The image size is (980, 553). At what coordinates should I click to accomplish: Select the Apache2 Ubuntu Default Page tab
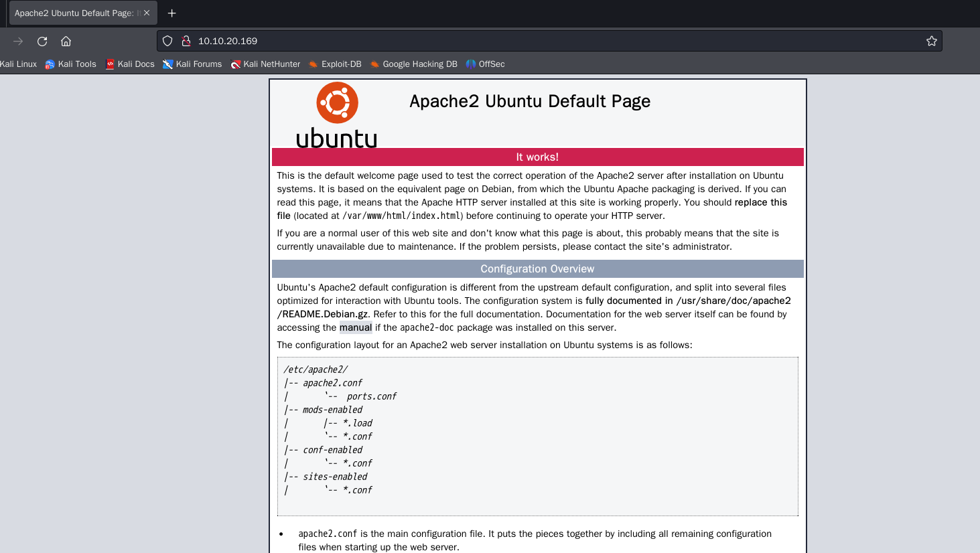point(83,13)
